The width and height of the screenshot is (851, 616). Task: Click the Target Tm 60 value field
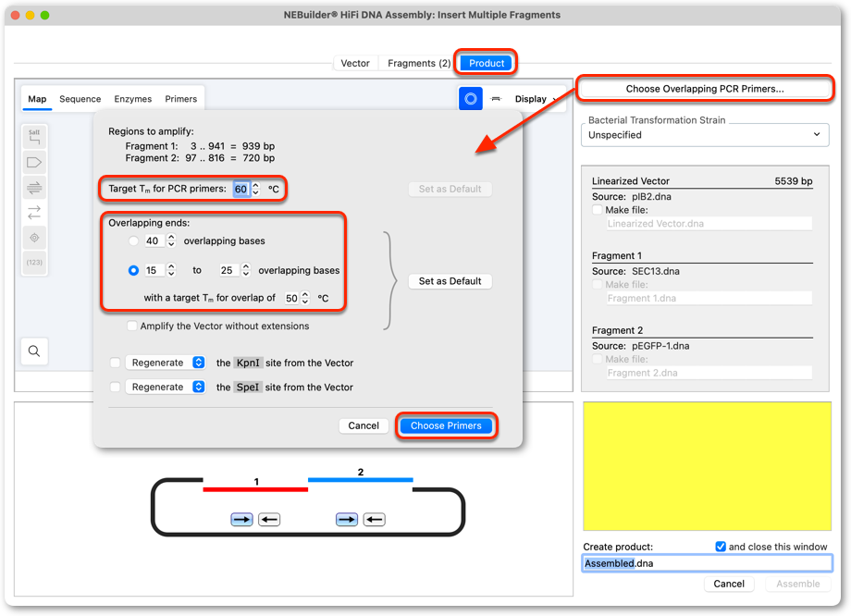click(241, 189)
